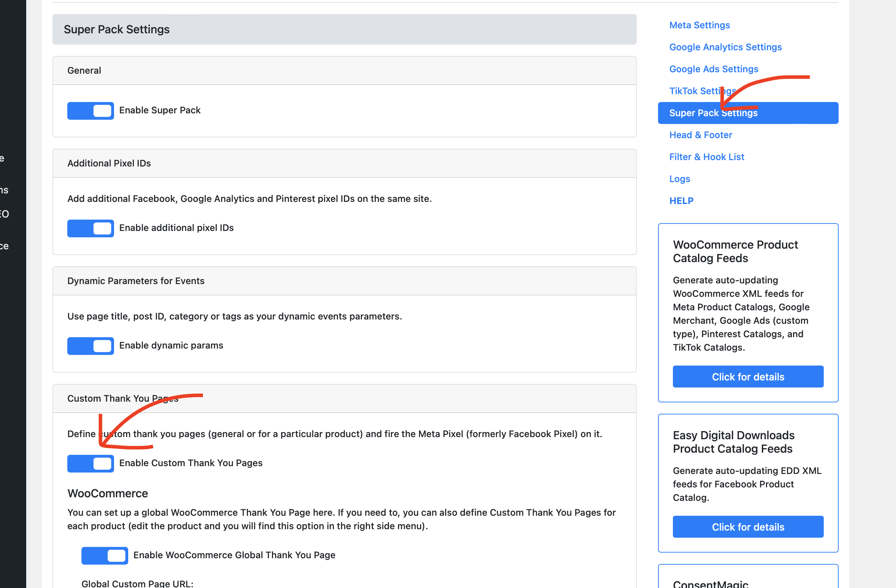Viewport: 896px width, 588px height.
Task: Click the Enable dynamic params label
Action: click(171, 345)
